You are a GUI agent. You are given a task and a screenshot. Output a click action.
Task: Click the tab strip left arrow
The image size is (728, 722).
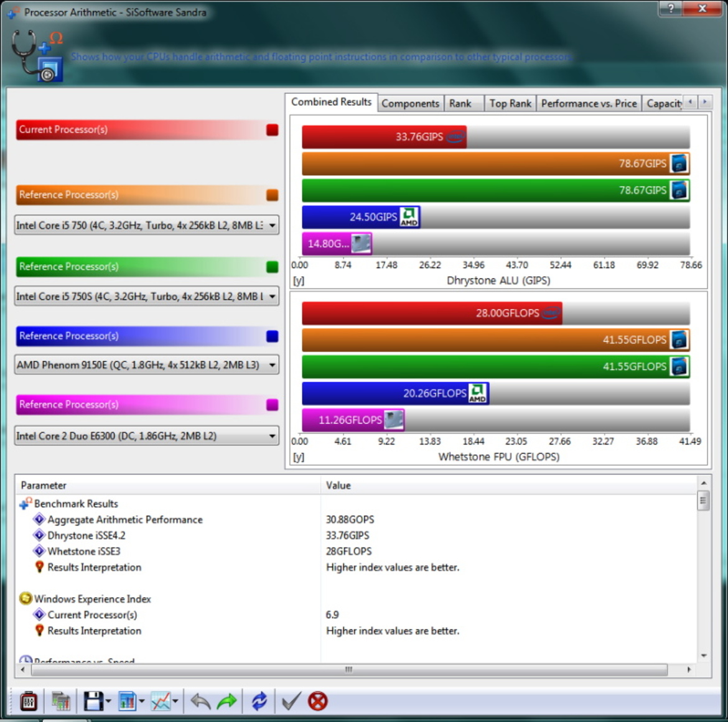[x=691, y=101]
